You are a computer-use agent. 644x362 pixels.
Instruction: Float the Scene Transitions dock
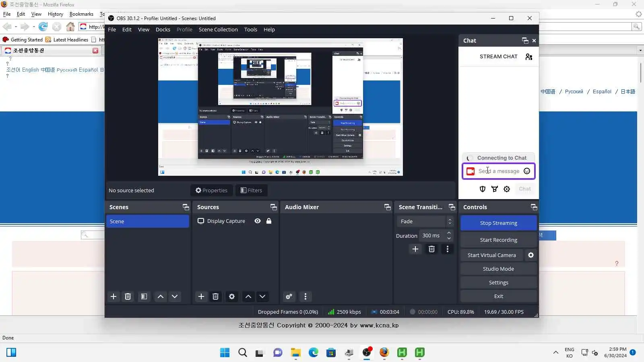452,207
